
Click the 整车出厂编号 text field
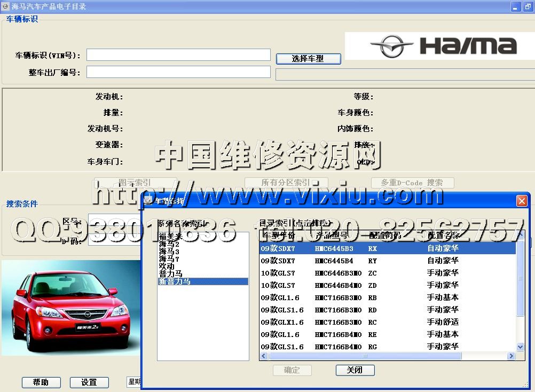(x=178, y=72)
